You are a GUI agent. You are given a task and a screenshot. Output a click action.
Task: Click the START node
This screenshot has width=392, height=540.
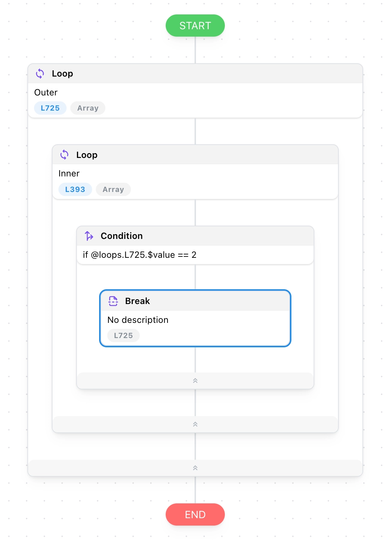click(195, 26)
